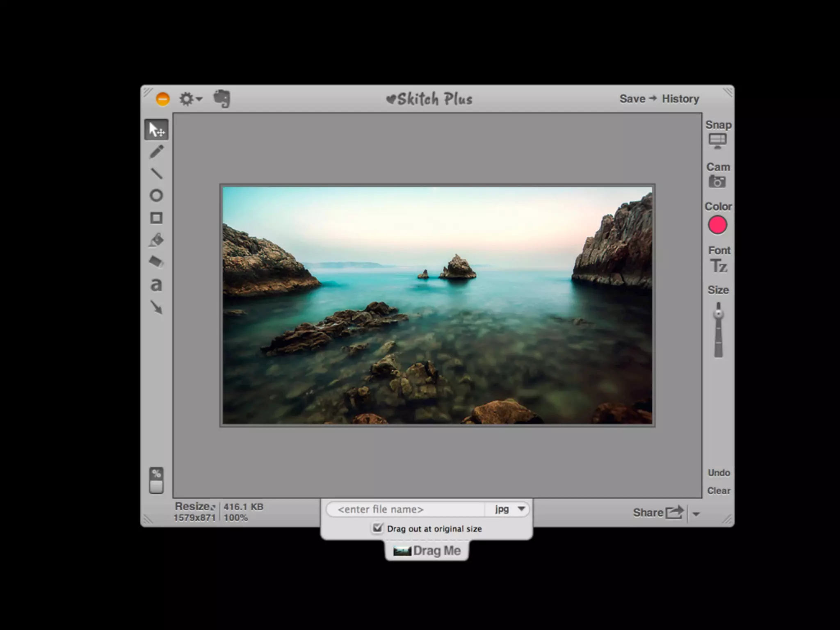Select the pencil drawing tool

(x=156, y=151)
